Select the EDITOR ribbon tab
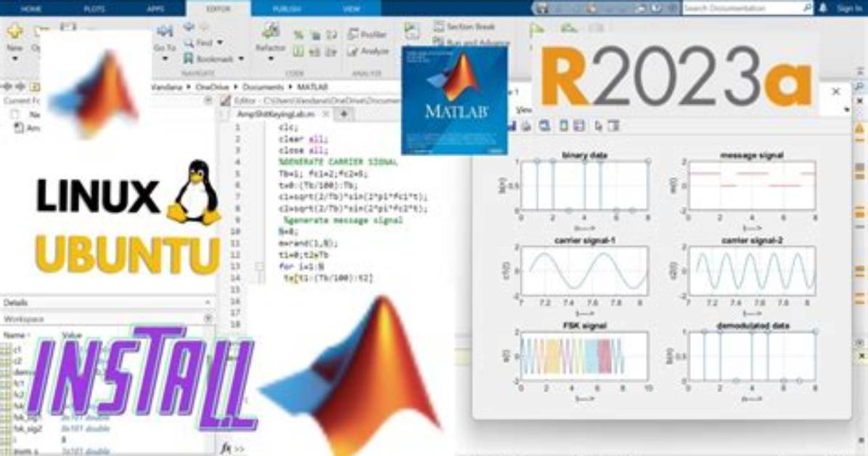Screen dimensions: 868x456 (218, 8)
